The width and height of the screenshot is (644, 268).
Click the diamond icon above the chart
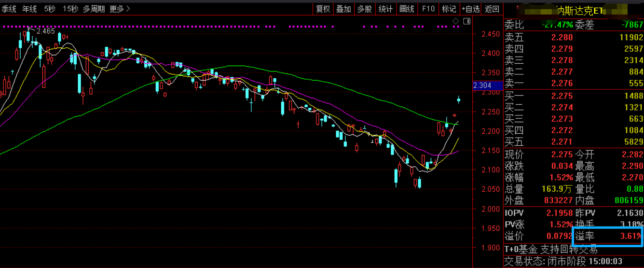click(455, 21)
